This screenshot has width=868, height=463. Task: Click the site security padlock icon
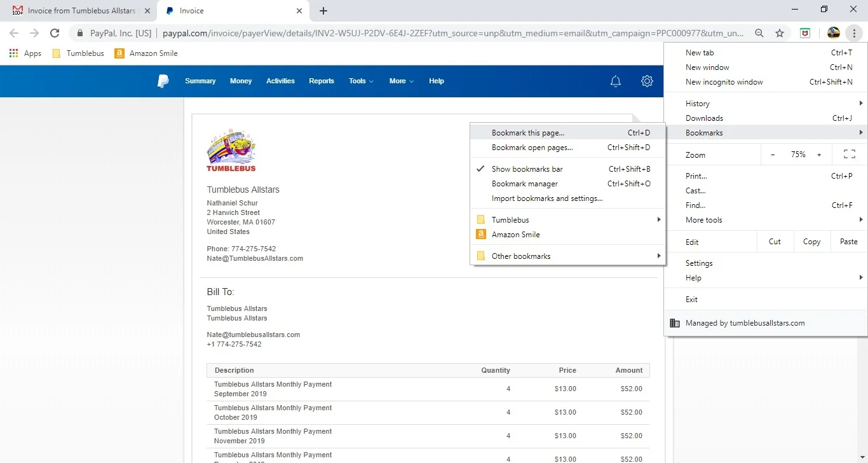(x=80, y=33)
